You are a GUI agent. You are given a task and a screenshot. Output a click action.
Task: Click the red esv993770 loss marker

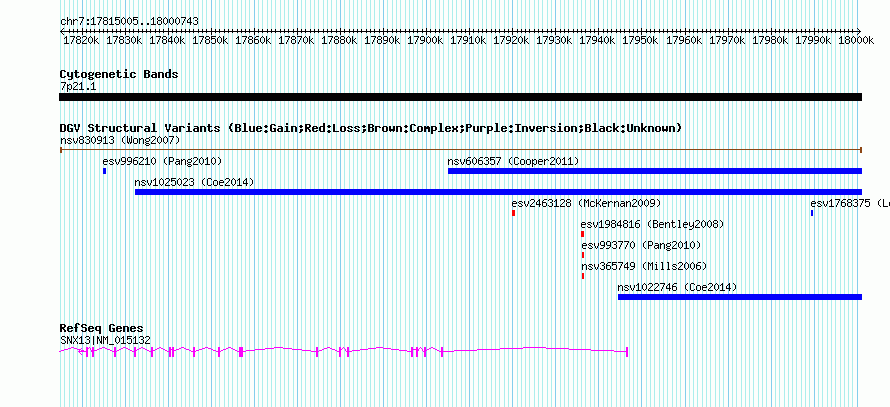(582, 255)
